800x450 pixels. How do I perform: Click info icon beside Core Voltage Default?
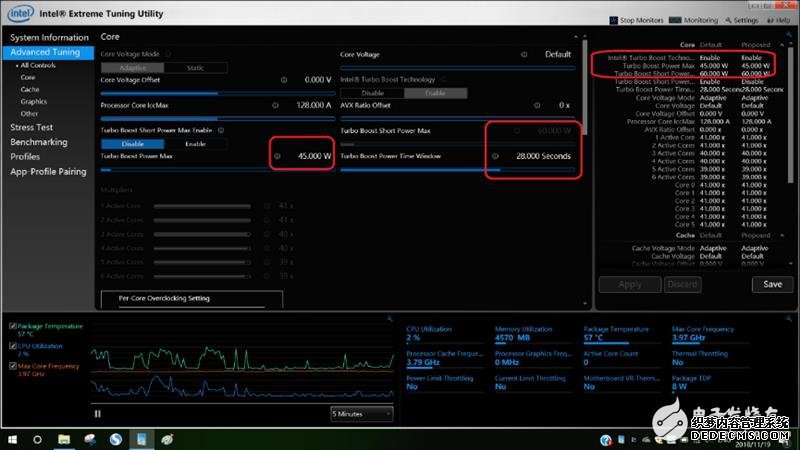[523, 54]
